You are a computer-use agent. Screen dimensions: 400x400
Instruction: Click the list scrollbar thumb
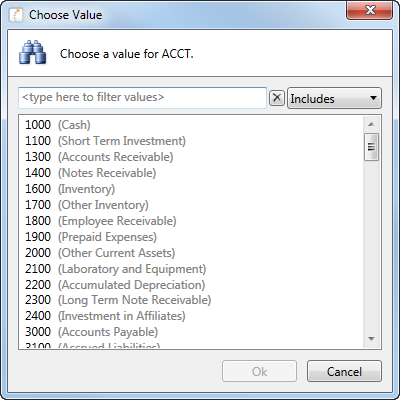(x=371, y=147)
